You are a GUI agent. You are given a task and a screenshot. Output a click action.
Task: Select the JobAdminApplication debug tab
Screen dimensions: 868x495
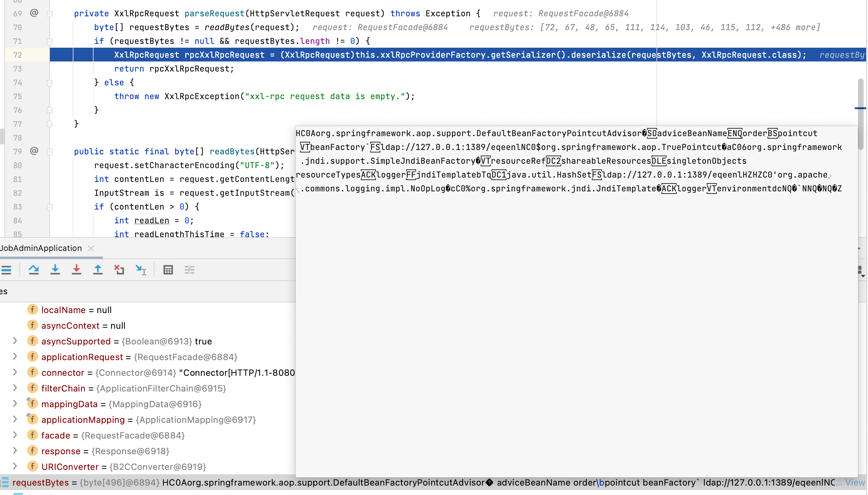click(41, 248)
